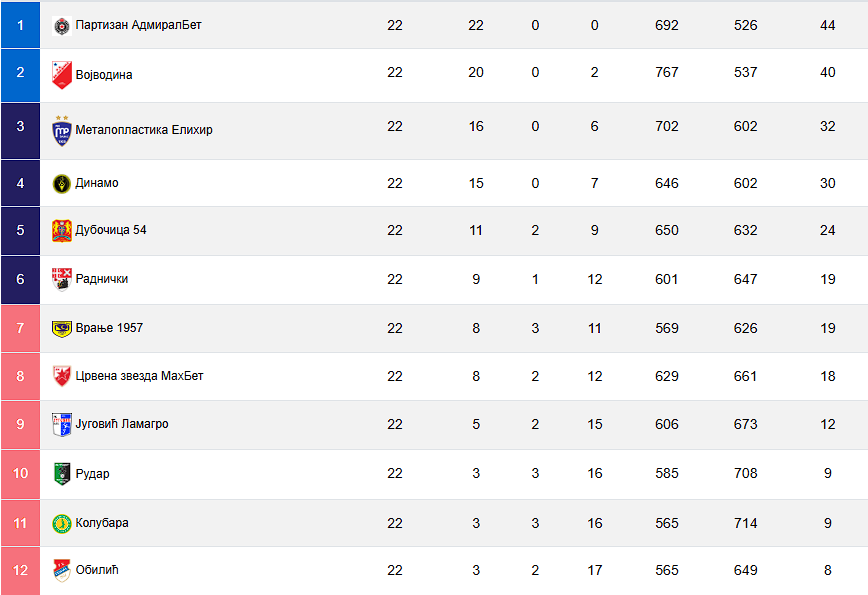Click the Југовић Ламагро club logo
Screen dimensions: 868x595
click(62, 424)
